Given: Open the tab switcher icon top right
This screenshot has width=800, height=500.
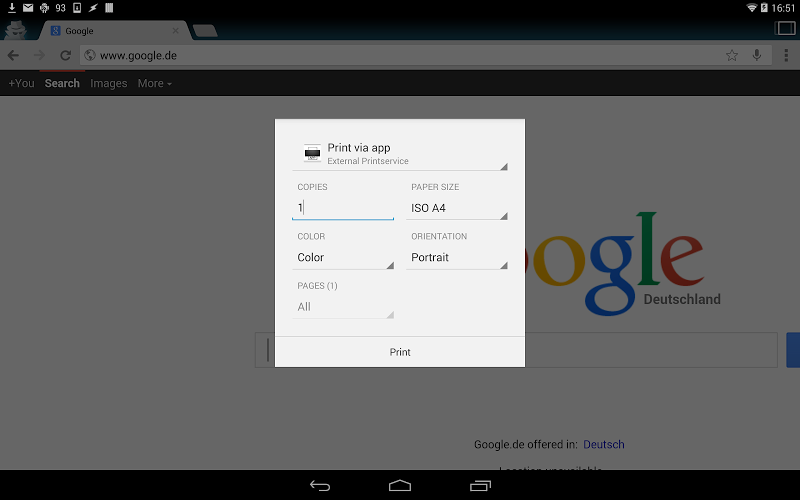Looking at the screenshot, I should [785, 28].
